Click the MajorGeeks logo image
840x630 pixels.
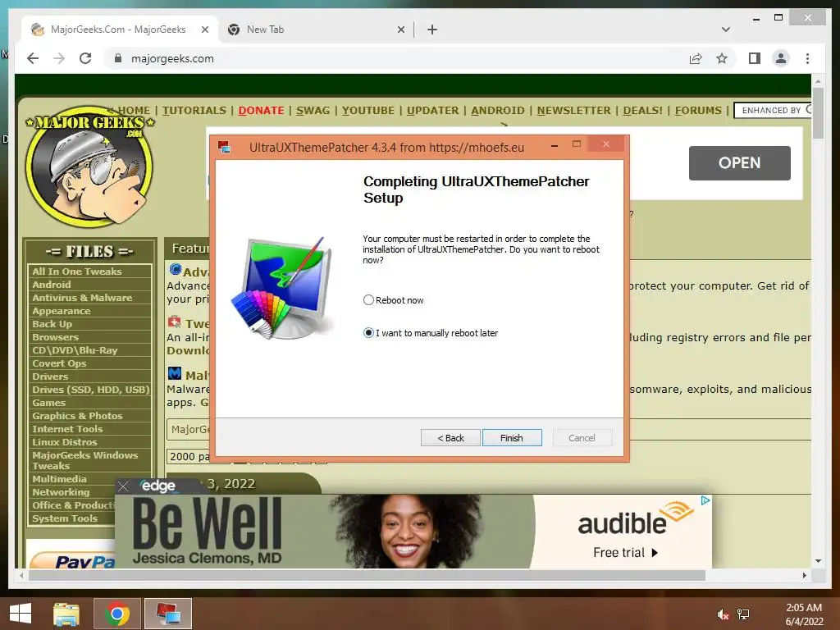click(x=89, y=167)
